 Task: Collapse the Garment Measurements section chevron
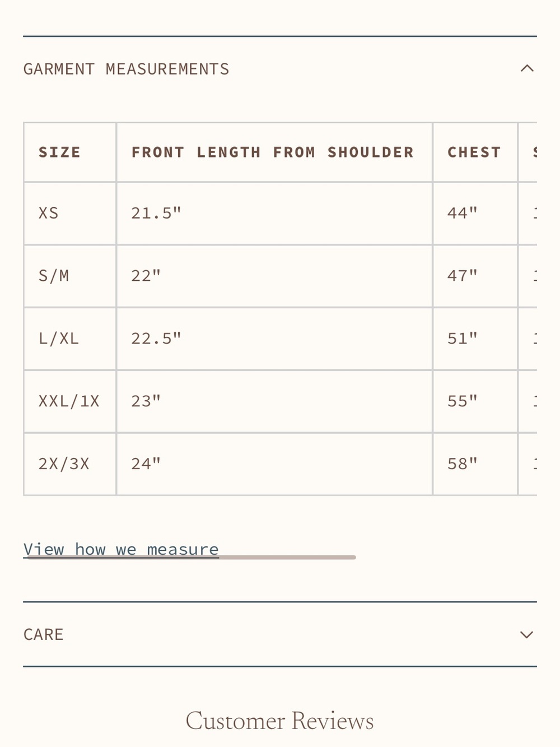click(x=527, y=68)
